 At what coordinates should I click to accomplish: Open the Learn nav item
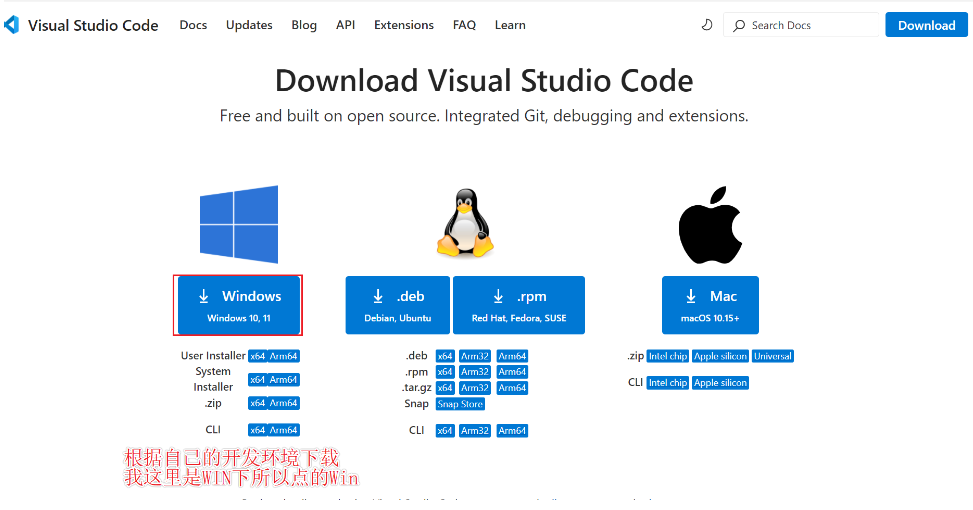click(x=510, y=25)
